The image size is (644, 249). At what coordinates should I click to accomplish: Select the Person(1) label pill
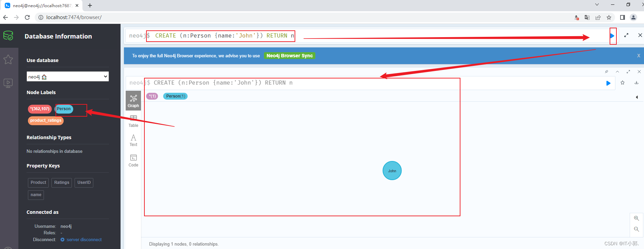175,96
